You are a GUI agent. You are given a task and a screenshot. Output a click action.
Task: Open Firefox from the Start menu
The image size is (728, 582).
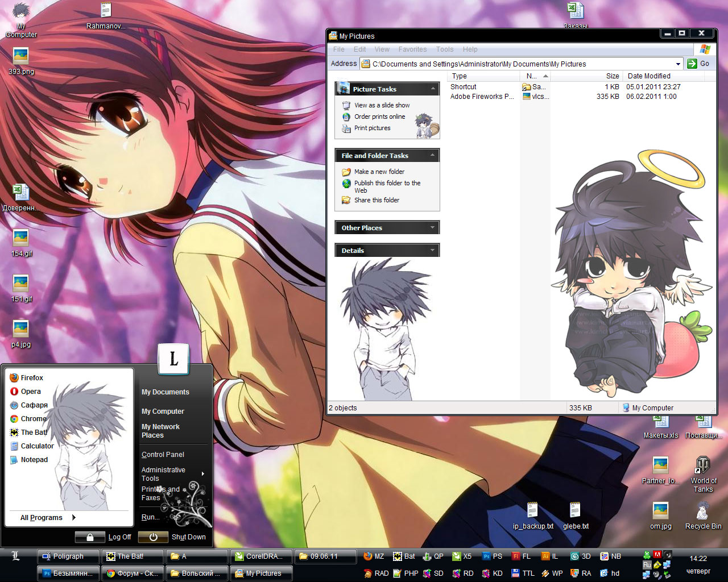click(x=26, y=377)
